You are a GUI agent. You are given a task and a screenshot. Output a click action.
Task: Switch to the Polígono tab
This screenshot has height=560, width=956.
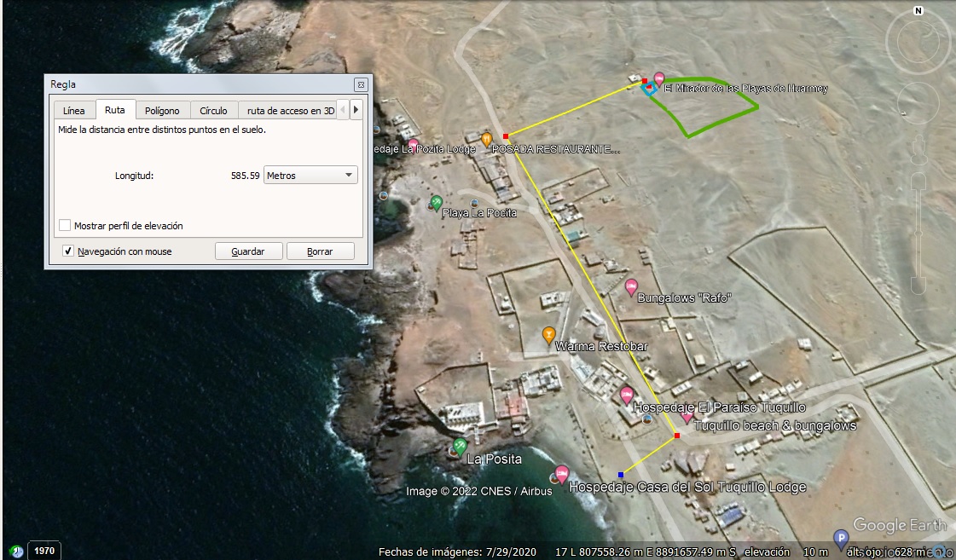[x=162, y=110]
